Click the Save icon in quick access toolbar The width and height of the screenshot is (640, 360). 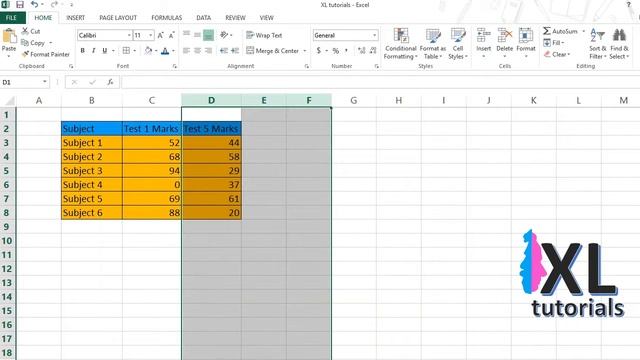[x=20, y=4]
